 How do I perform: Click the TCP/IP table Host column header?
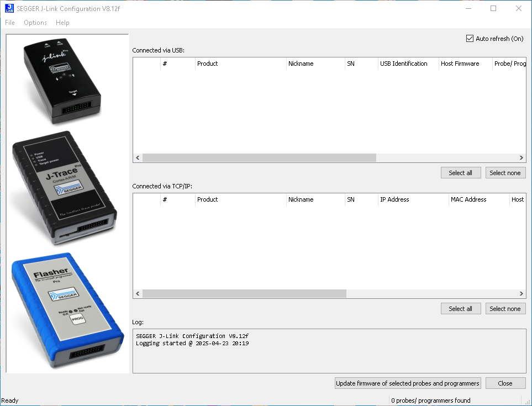pos(518,200)
